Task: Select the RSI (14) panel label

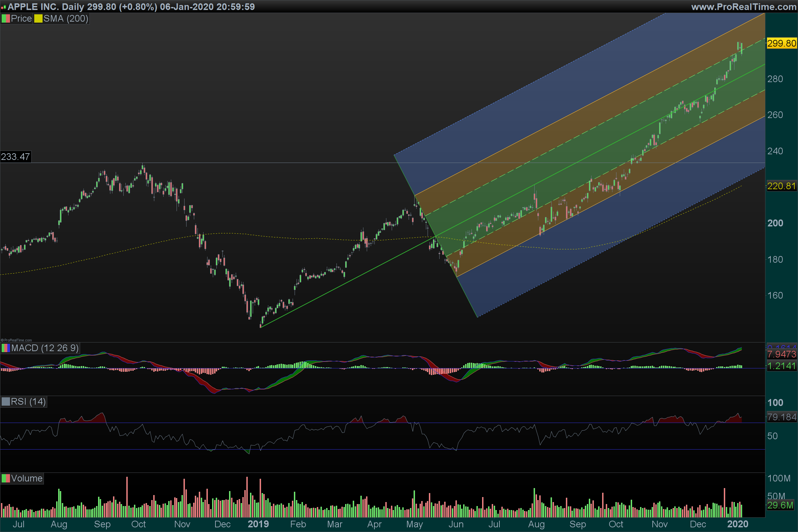Action: click(x=28, y=402)
